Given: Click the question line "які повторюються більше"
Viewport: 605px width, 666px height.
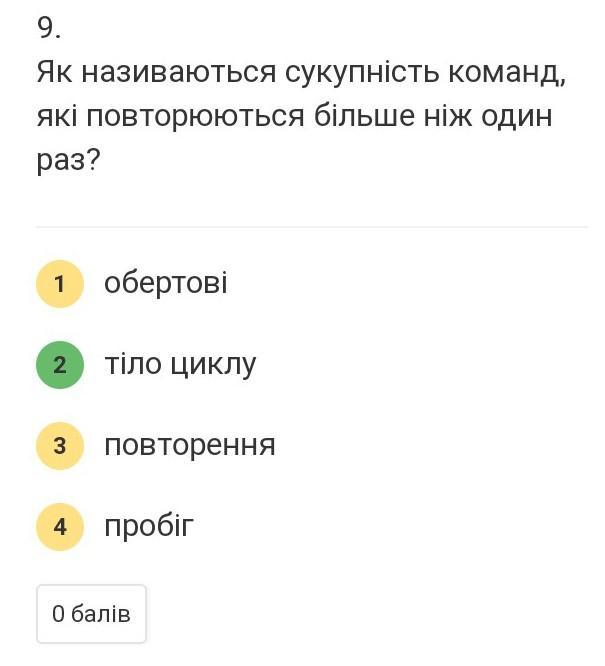Looking at the screenshot, I should (x=294, y=117).
